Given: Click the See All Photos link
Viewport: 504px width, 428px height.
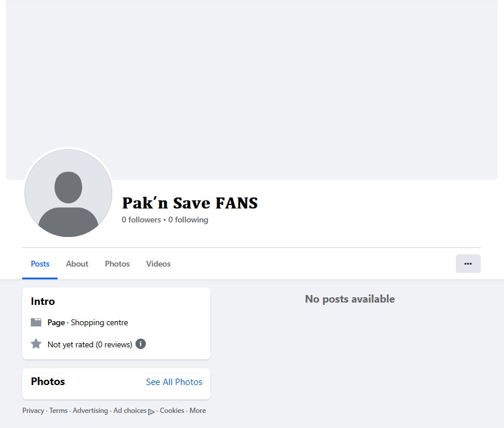Looking at the screenshot, I should coord(174,382).
